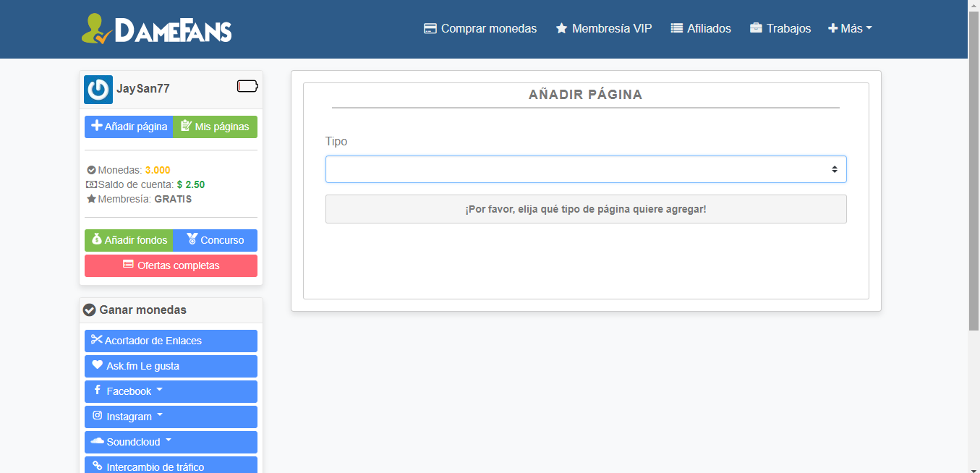Viewport: 980px width, 473px height.
Task: Click the Saldo de cuenta $ 2.50 value
Action: [191, 184]
